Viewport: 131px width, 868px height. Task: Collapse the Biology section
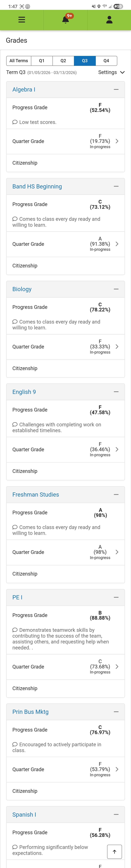116,289
